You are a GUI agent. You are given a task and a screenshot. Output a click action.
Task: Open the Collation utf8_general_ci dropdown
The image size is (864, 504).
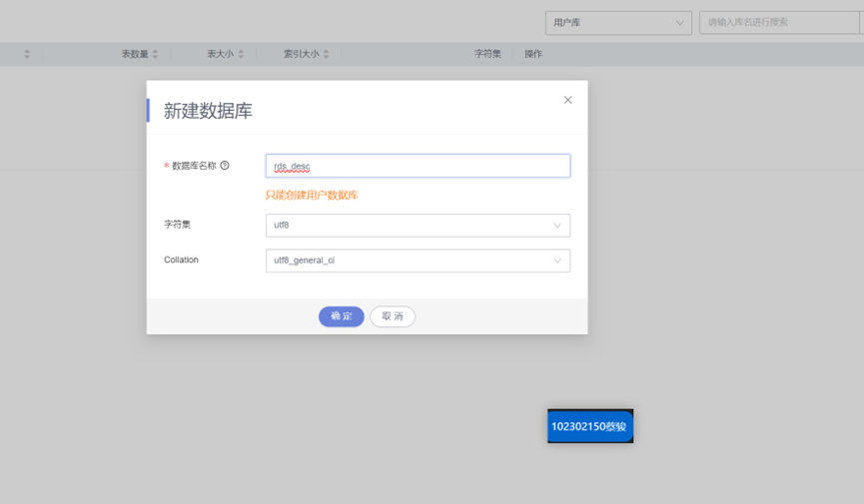point(418,260)
